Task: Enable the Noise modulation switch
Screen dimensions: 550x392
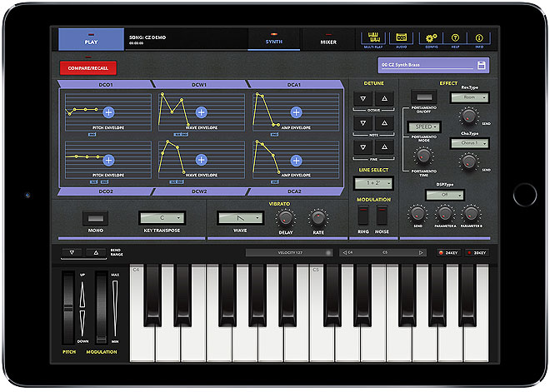Action: 382,214
